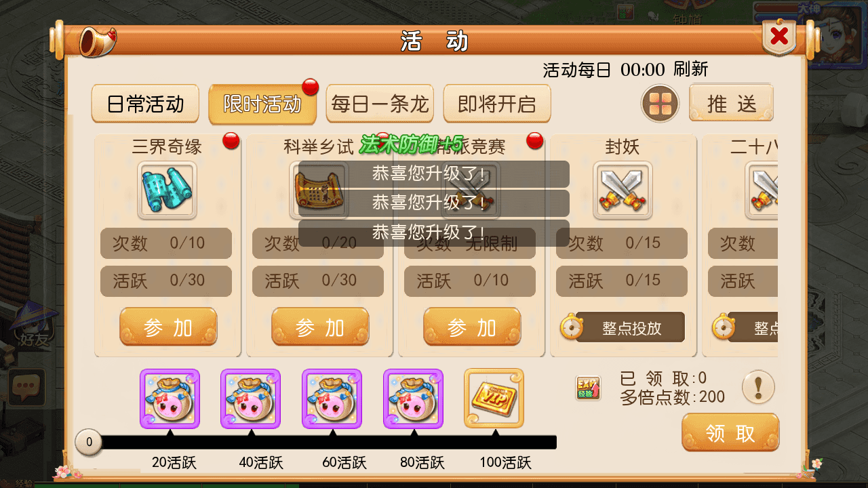Click the 整点投放 timer under 封妖
Screen dimensions: 868x488
623,328
